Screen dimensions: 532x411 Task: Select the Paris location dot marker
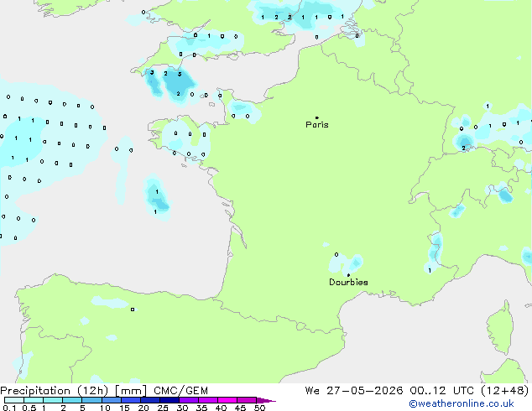(x=317, y=117)
